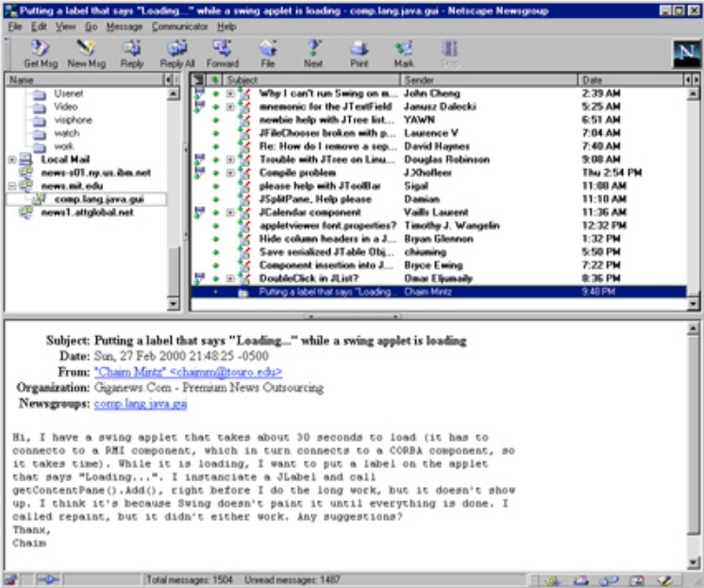Screen dimensions: 704x588
Task: Open the Message menu
Action: click(125, 26)
